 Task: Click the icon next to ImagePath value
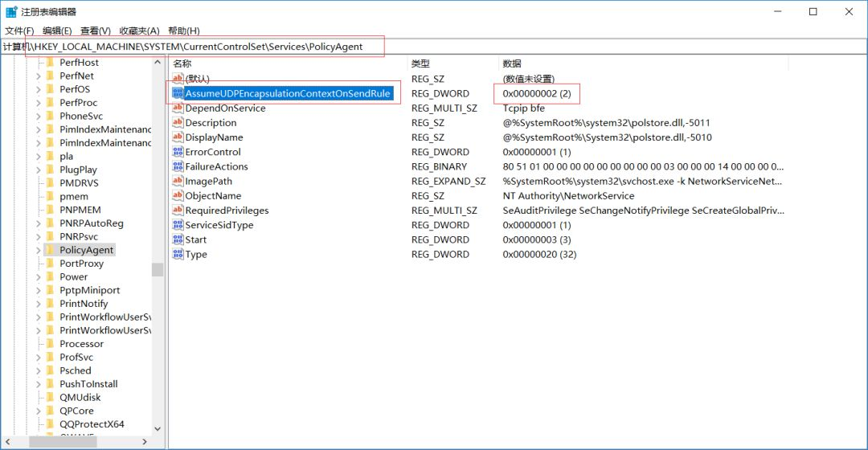(178, 182)
